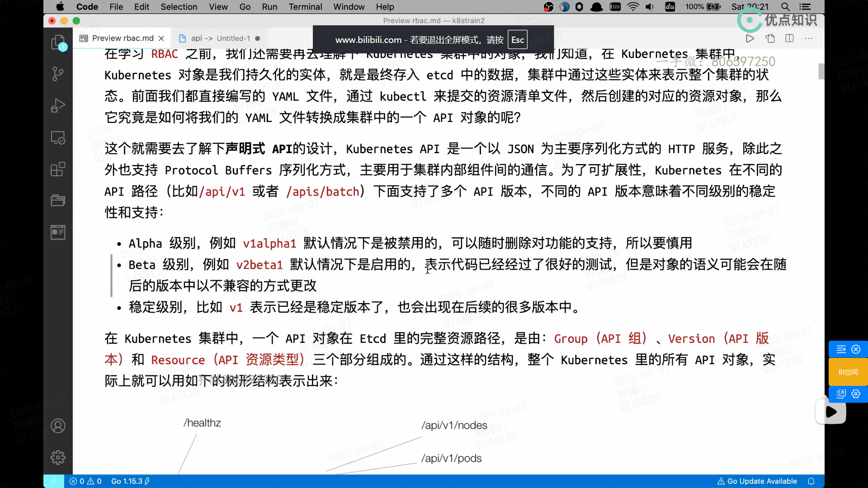Click Go Update Available notice
Viewport: 868px width, 488px height.
(757, 481)
